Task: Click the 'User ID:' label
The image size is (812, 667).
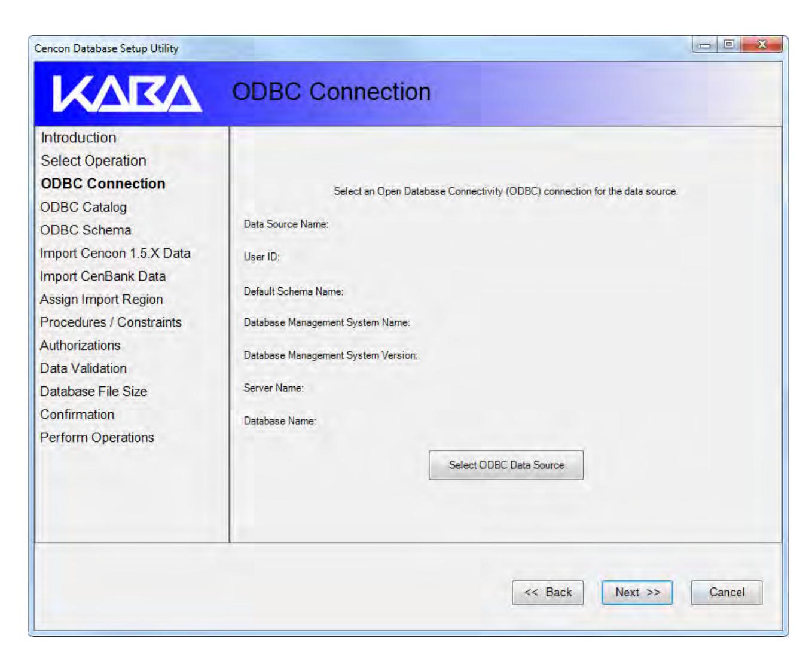Action: click(261, 257)
